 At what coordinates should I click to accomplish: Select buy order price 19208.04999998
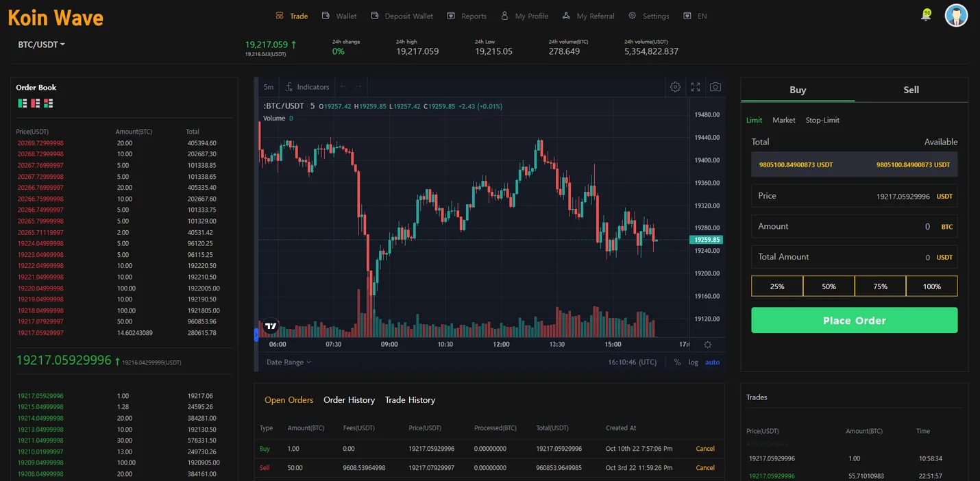(40, 474)
